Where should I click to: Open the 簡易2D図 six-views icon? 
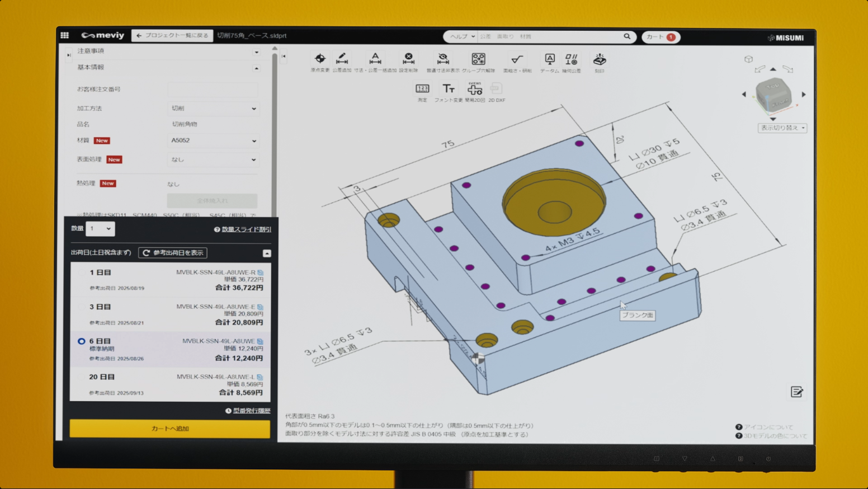click(x=475, y=89)
